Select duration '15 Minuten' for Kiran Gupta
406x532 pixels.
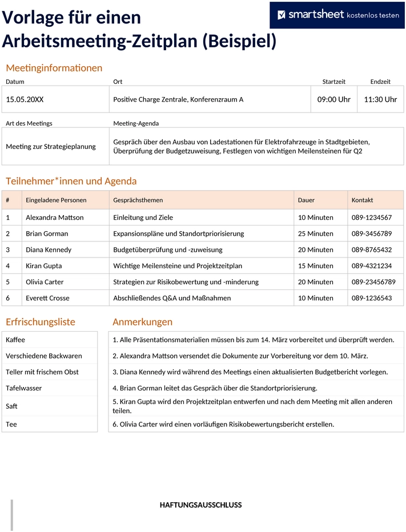(x=316, y=265)
